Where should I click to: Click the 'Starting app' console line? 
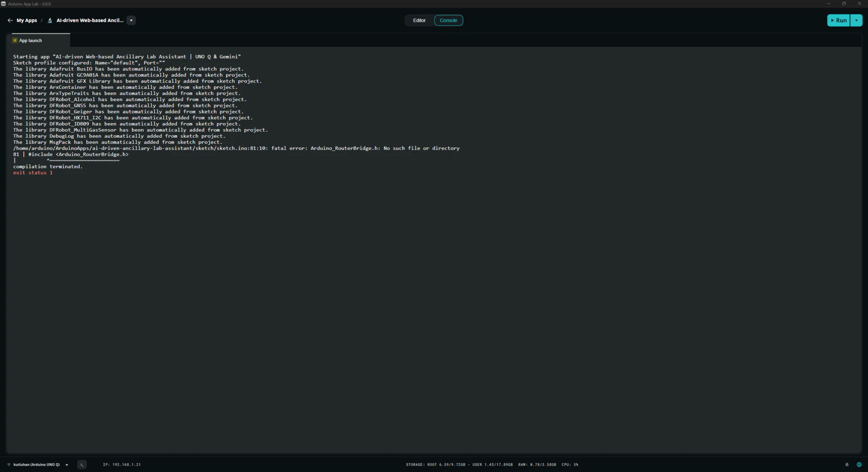tap(127, 56)
